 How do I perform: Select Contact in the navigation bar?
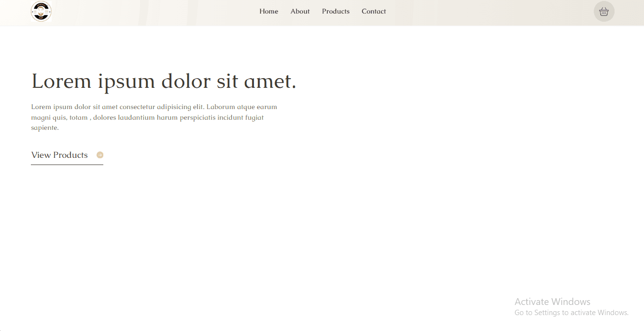pos(374,11)
